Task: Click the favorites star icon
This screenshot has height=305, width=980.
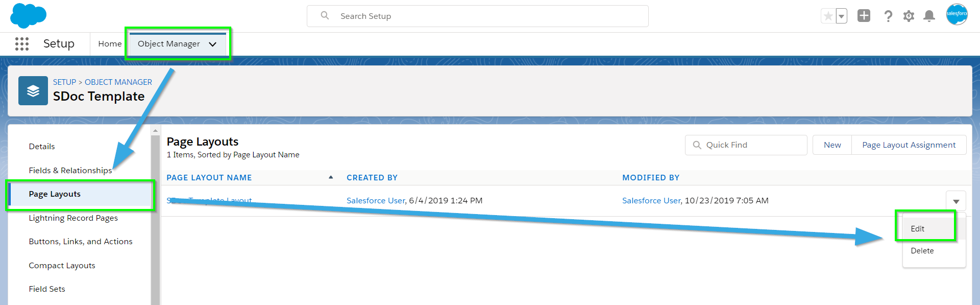Action: pyautogui.click(x=828, y=16)
